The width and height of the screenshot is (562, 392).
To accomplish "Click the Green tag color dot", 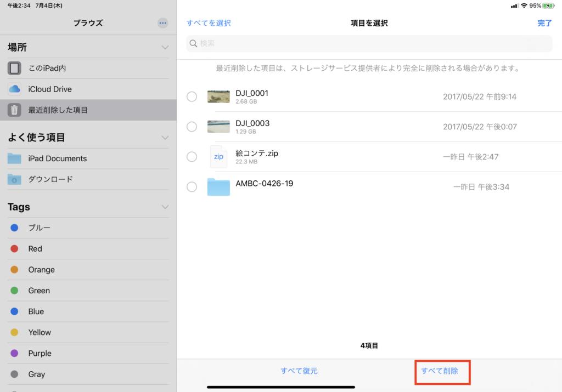I will point(14,291).
